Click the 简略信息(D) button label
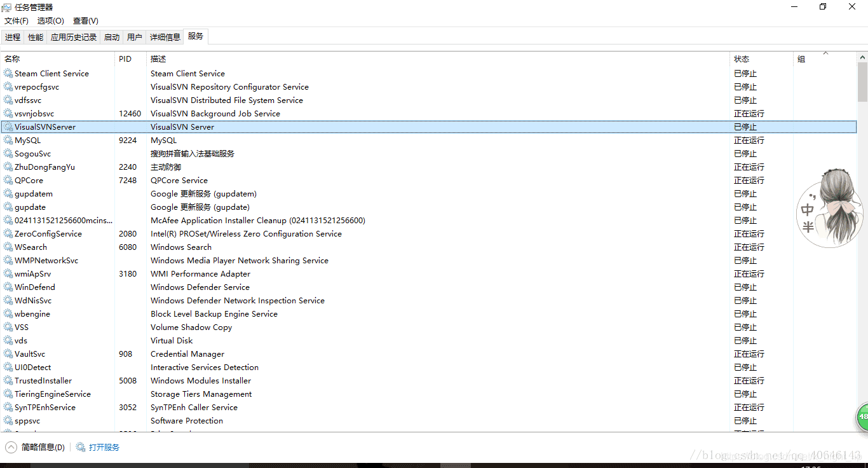Image resolution: width=868 pixels, height=468 pixels. [43, 447]
